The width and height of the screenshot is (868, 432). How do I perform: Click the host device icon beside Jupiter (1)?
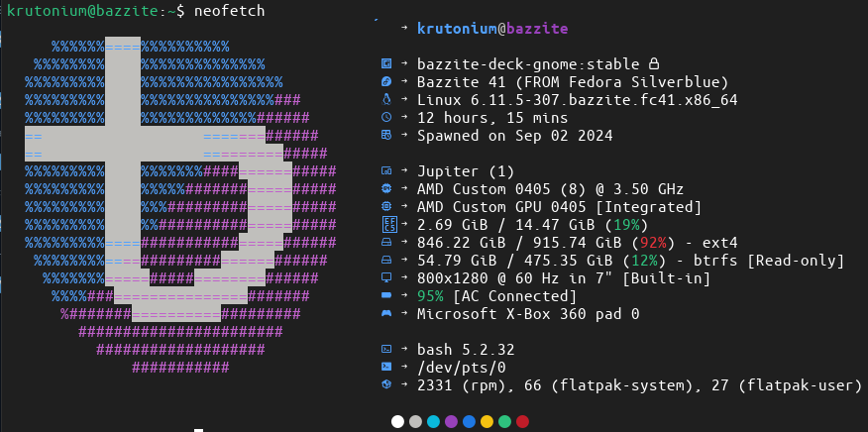tap(386, 171)
